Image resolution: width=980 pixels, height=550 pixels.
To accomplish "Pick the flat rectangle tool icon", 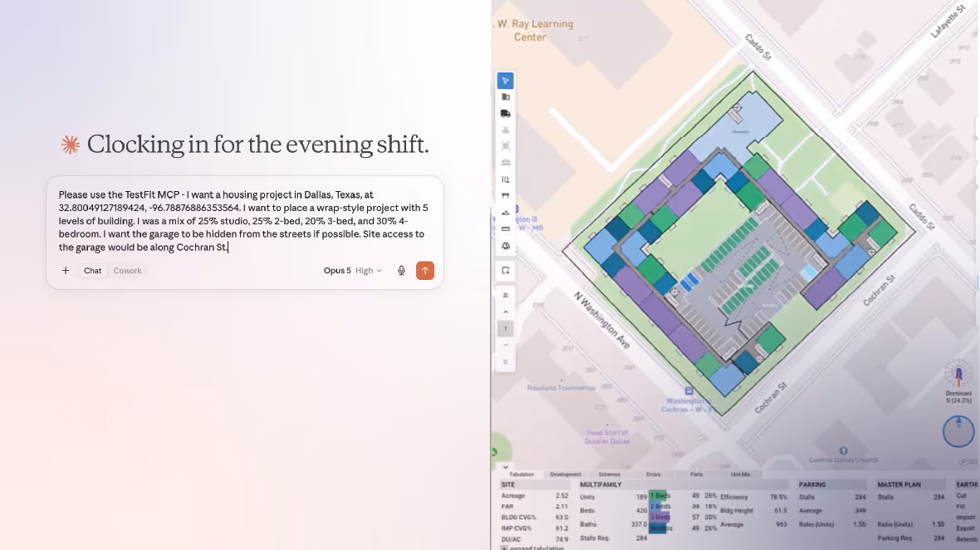I will click(x=506, y=228).
